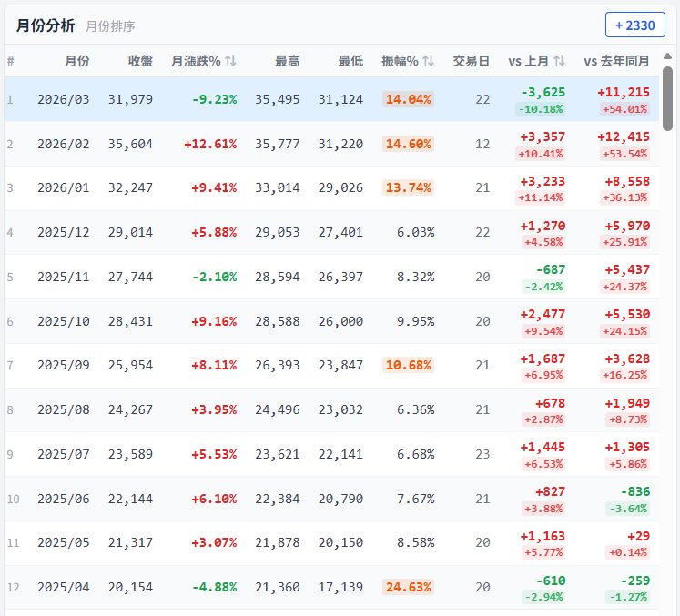Click amplitude badge 14.04%
Screen dimensions: 680x616
coord(408,99)
